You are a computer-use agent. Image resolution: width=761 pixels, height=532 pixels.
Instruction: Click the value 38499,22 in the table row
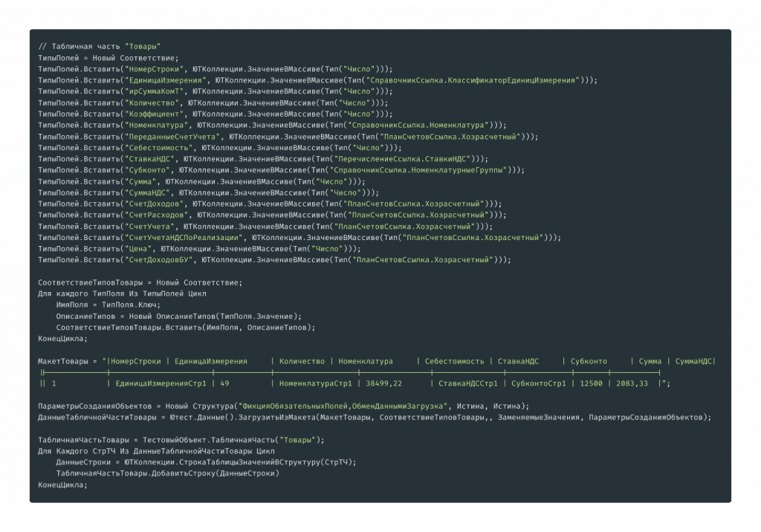384,383
